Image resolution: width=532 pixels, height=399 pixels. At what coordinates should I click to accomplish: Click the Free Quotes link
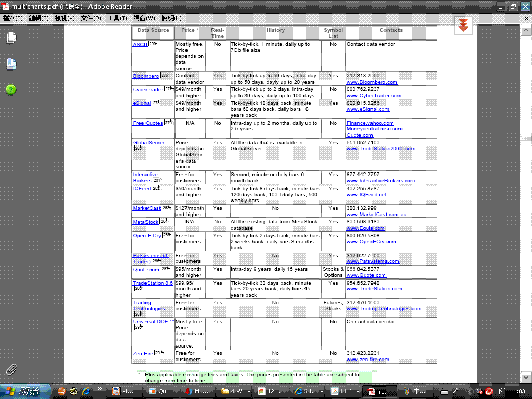tap(148, 123)
